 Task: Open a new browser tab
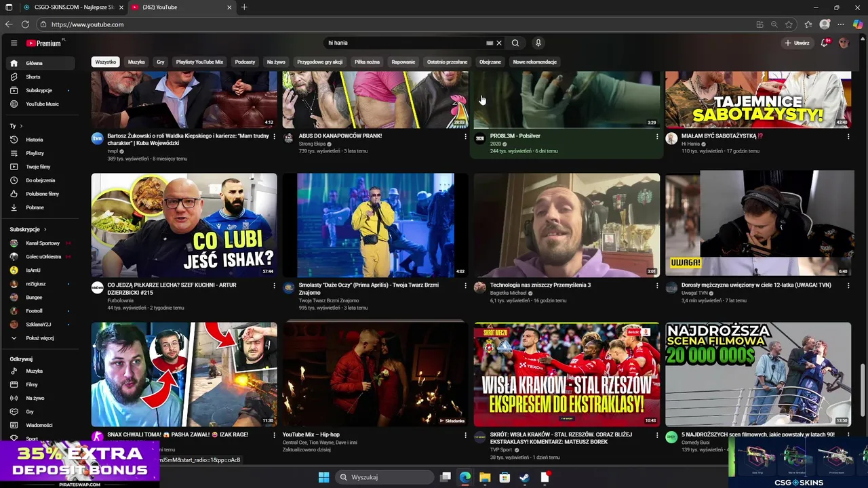pyautogui.click(x=244, y=7)
